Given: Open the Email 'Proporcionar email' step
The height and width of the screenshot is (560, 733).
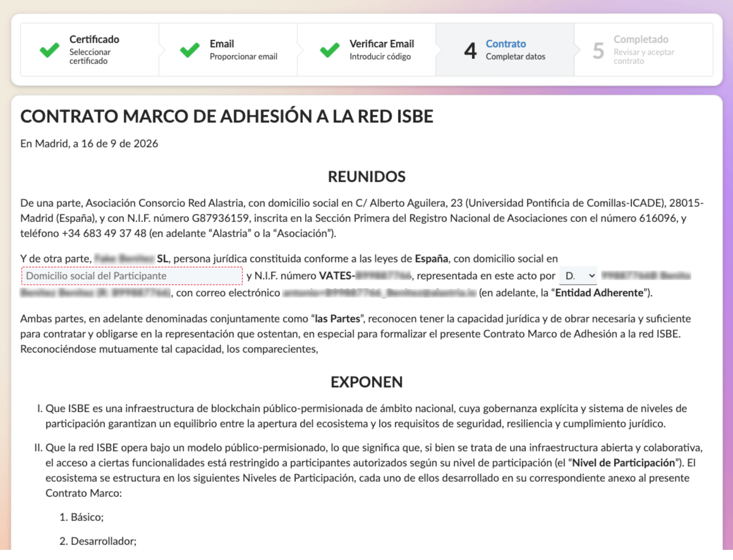Looking at the screenshot, I should 228,50.
